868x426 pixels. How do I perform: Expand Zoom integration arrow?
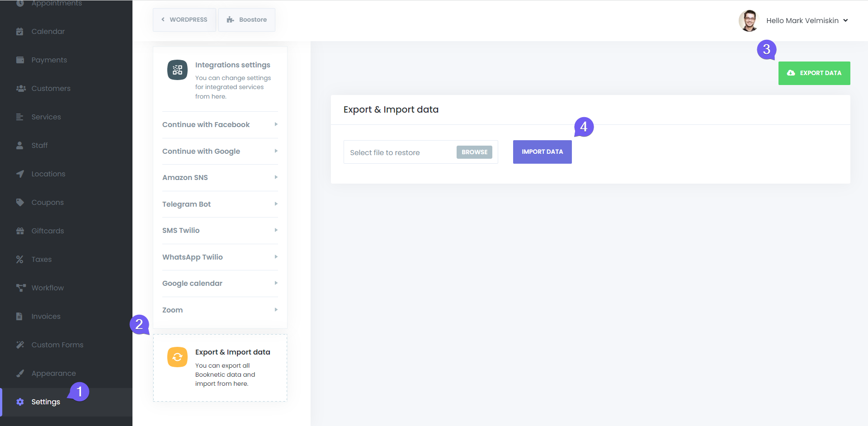[x=276, y=310]
